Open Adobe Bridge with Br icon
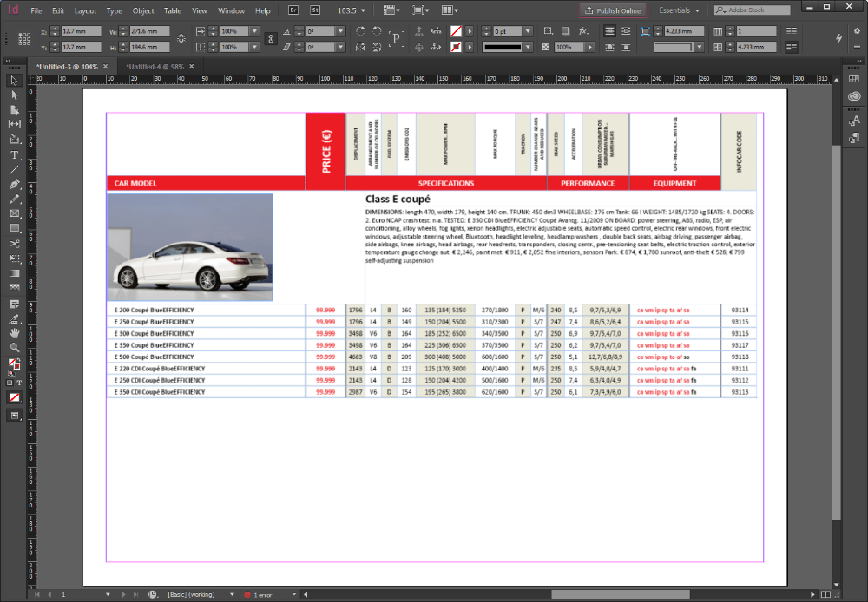 293,10
